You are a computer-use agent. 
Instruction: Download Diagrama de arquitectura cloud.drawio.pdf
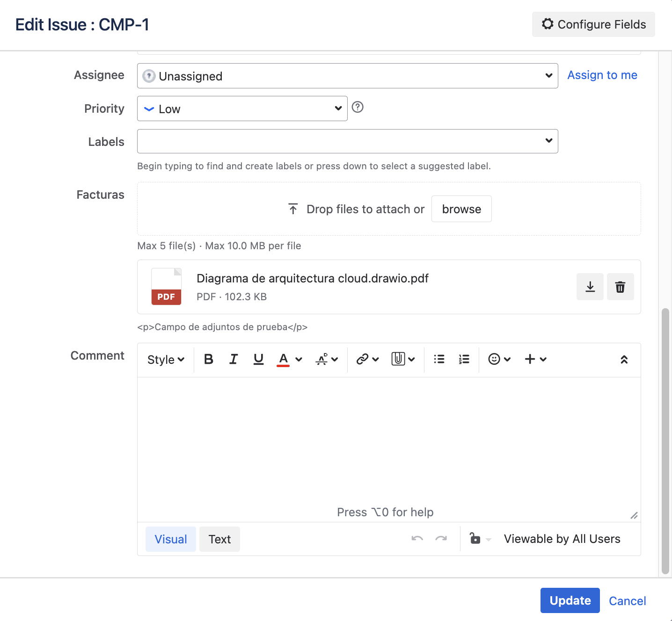click(590, 287)
